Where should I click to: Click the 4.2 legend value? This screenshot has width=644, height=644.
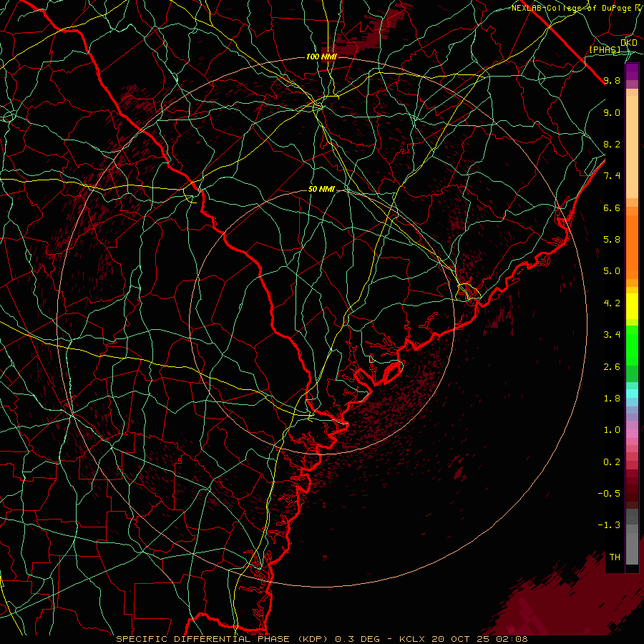click(x=612, y=303)
